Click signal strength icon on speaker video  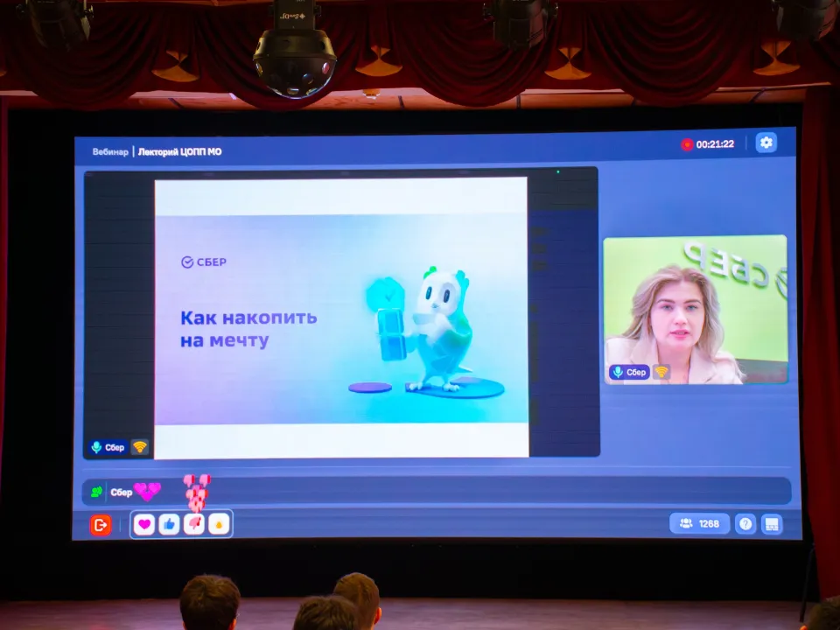pyautogui.click(x=661, y=372)
